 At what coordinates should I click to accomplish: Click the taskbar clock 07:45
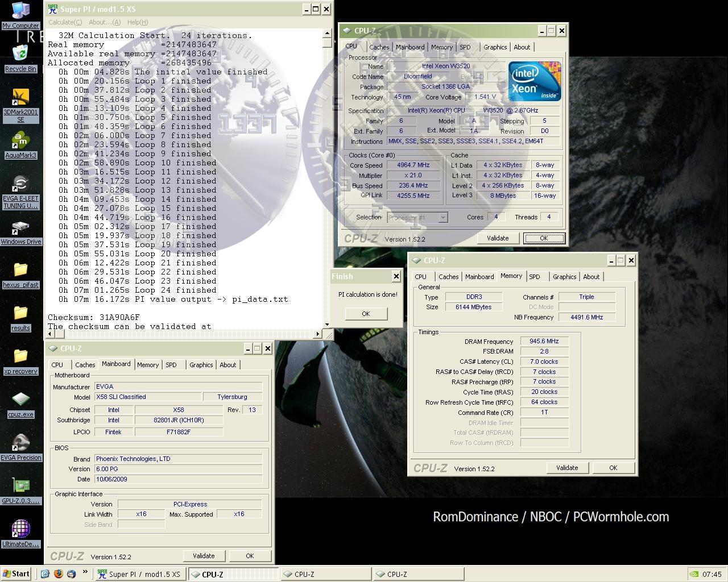point(712,575)
